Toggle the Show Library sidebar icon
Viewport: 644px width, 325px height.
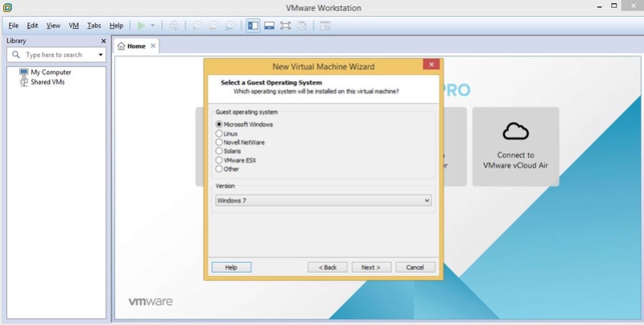point(253,26)
